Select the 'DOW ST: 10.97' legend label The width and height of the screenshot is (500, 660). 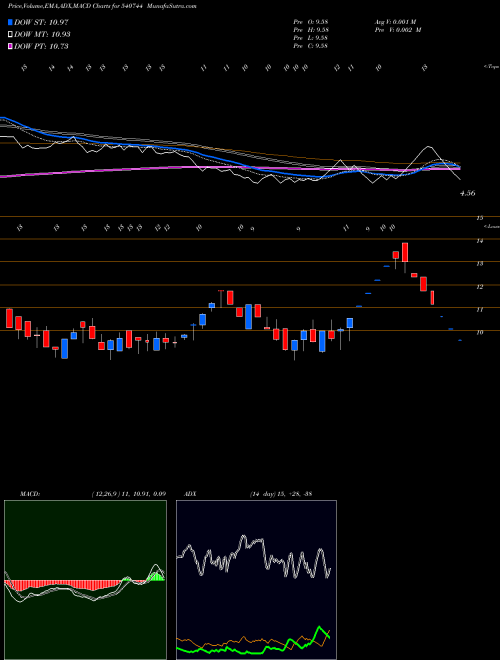(41, 22)
